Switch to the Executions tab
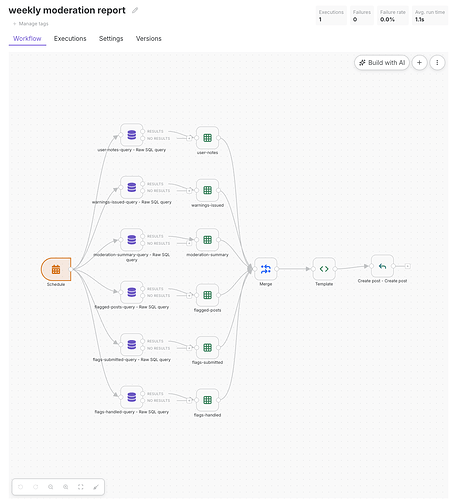460x500 pixels. coord(70,39)
